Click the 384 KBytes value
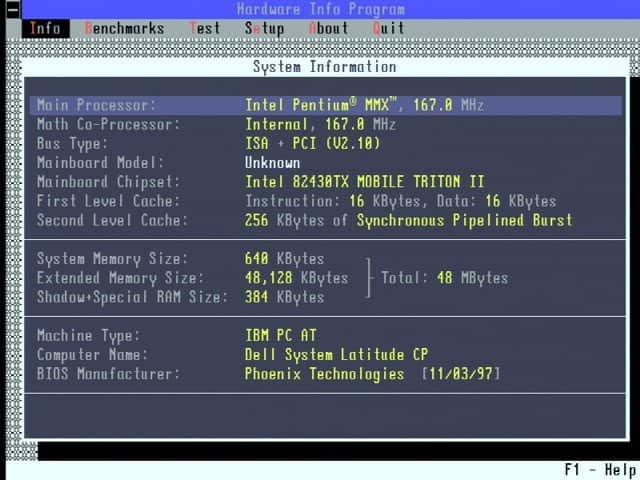The height and width of the screenshot is (480, 640). click(284, 297)
